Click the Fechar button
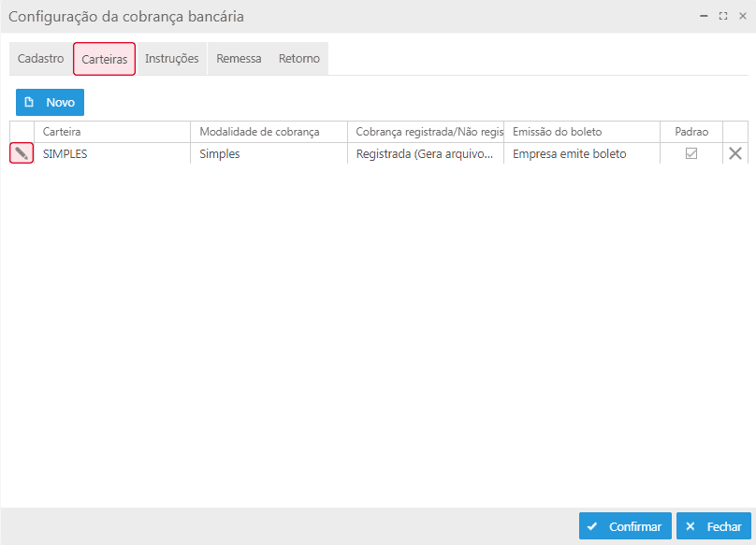 [714, 526]
